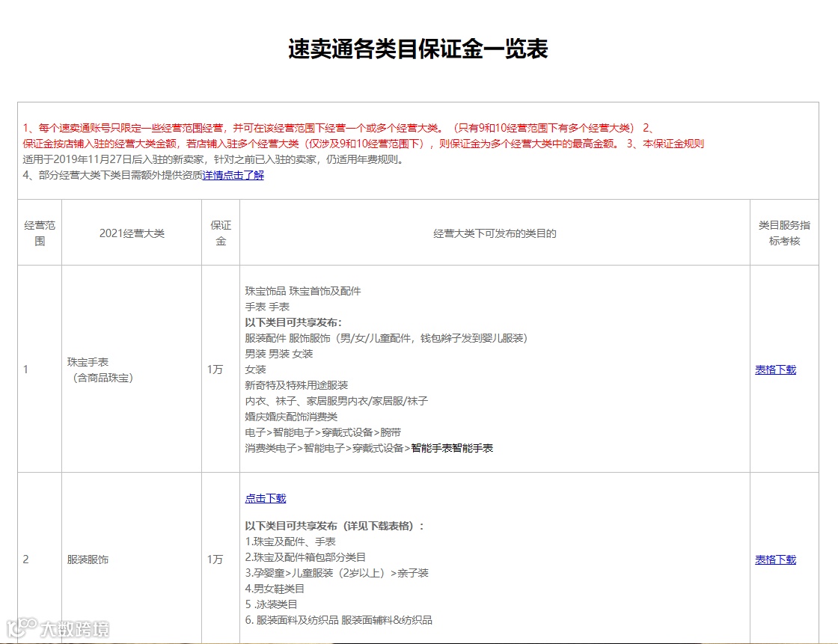Click the red note starting 1、每个速卖通账号
838x644 pixels.
pos(329,128)
